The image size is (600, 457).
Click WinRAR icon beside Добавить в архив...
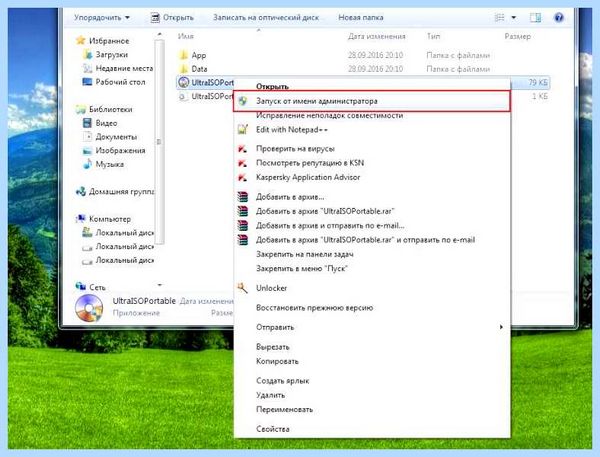[x=243, y=197]
